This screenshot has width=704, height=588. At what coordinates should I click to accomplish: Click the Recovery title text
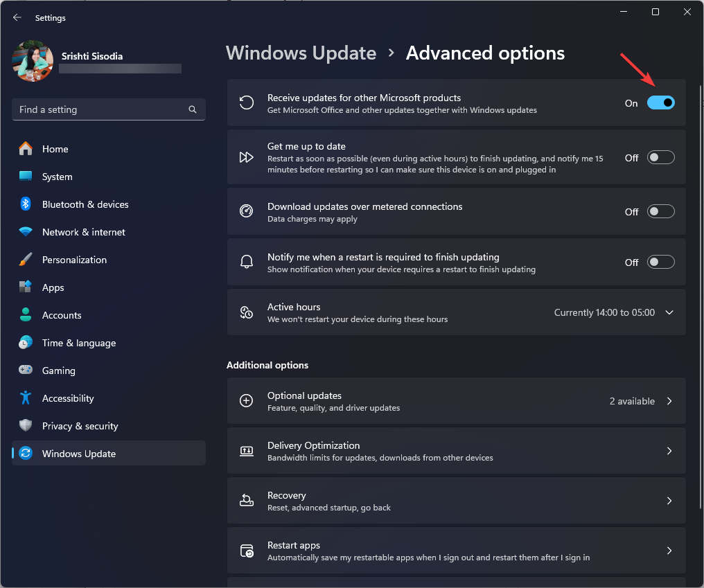(286, 495)
